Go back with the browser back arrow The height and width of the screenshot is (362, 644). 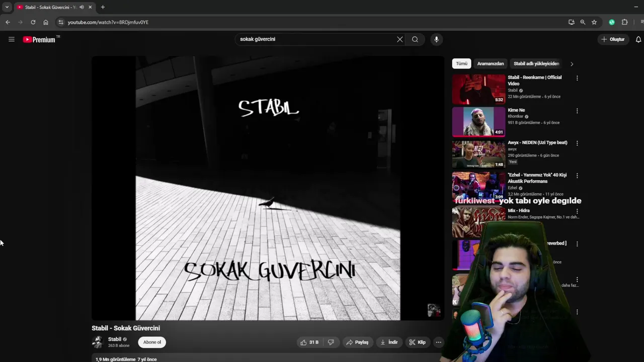click(8, 22)
